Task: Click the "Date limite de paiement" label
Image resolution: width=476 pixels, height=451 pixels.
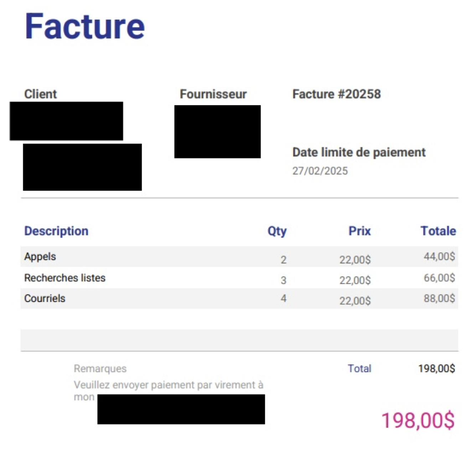Action: [x=359, y=152]
